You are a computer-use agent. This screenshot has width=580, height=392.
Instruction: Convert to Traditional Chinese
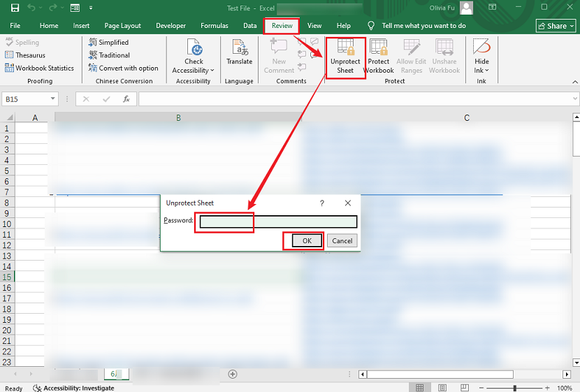pyautogui.click(x=109, y=55)
